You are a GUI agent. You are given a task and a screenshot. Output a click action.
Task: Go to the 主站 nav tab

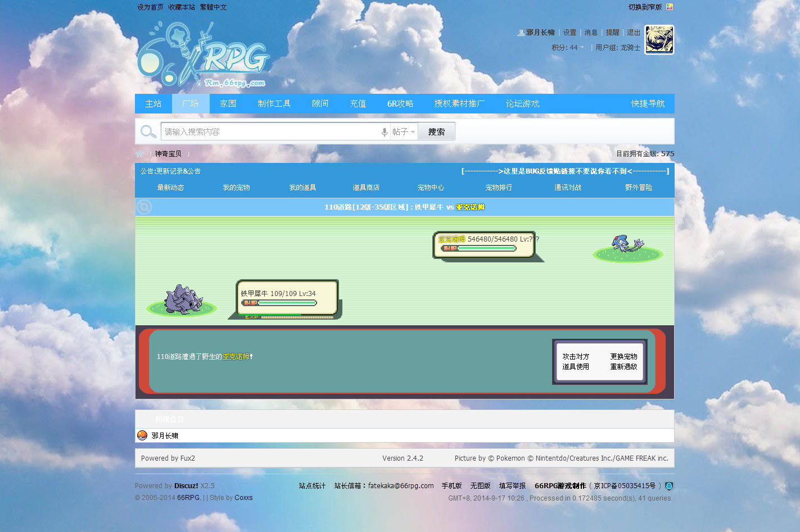(x=153, y=103)
